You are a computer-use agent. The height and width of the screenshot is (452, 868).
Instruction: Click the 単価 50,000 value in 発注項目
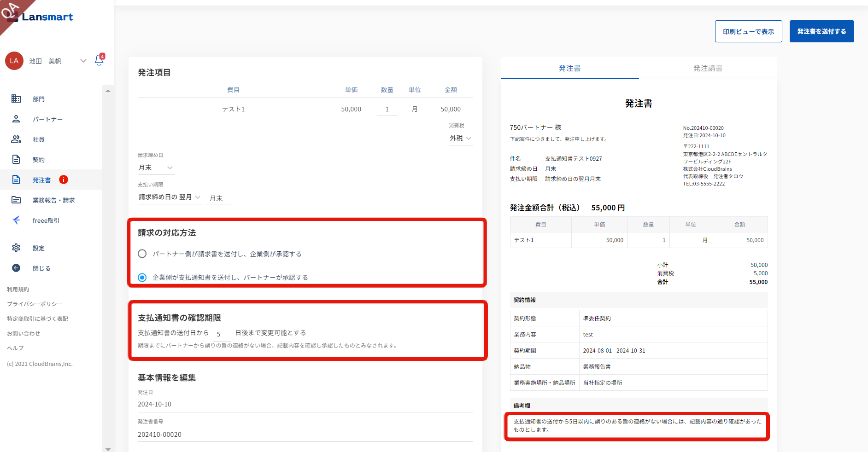[x=351, y=109]
